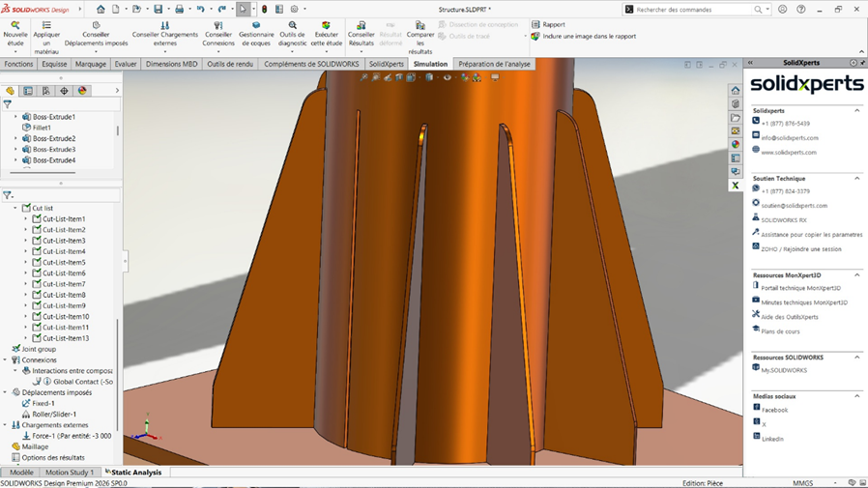Screen dimensions: 868x488
Task: Open the Motion Study 1 tab
Action: [x=70, y=473]
